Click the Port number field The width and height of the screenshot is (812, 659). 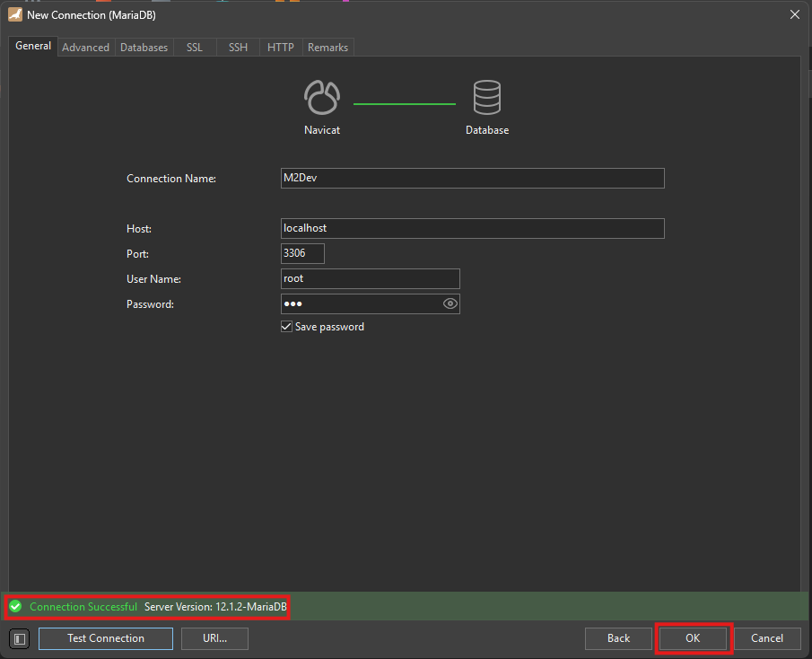[302, 253]
